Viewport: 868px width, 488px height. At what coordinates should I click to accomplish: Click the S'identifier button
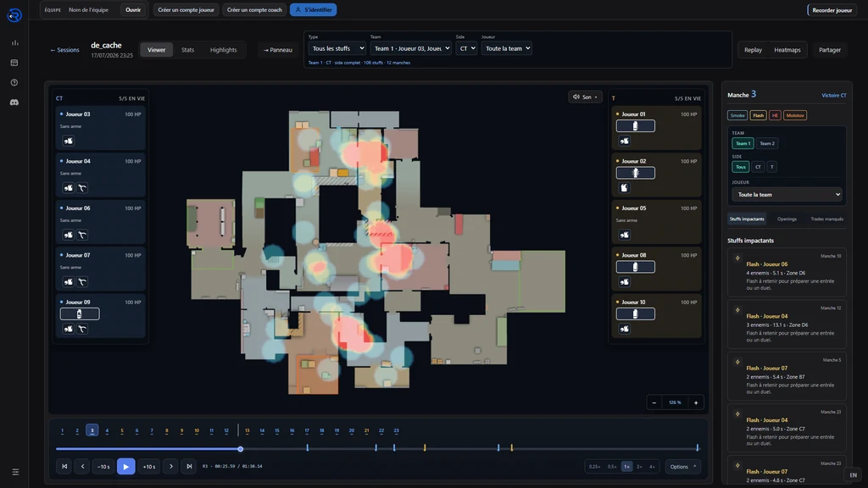click(x=314, y=10)
